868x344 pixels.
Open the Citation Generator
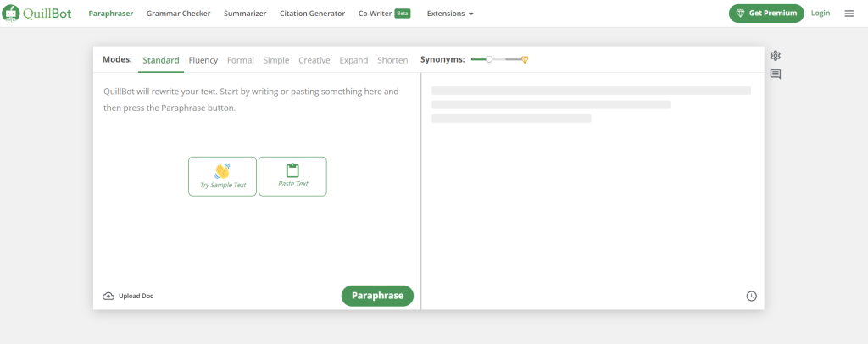pos(312,14)
